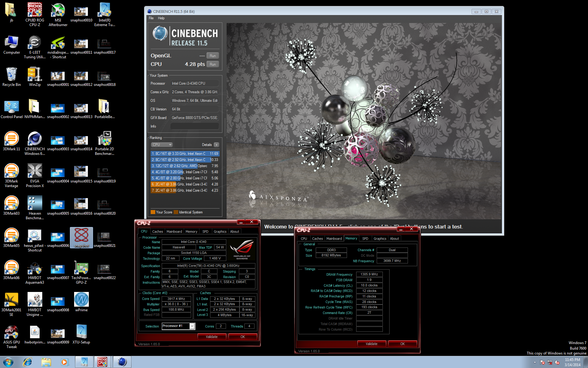
Task: Open hexus_pifast shortcut icon
Action: coord(35,240)
